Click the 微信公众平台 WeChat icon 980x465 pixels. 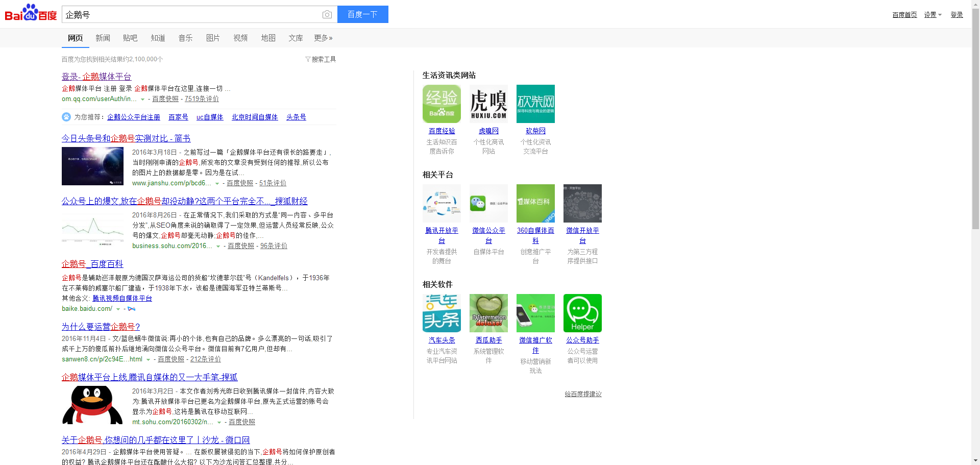click(x=488, y=203)
